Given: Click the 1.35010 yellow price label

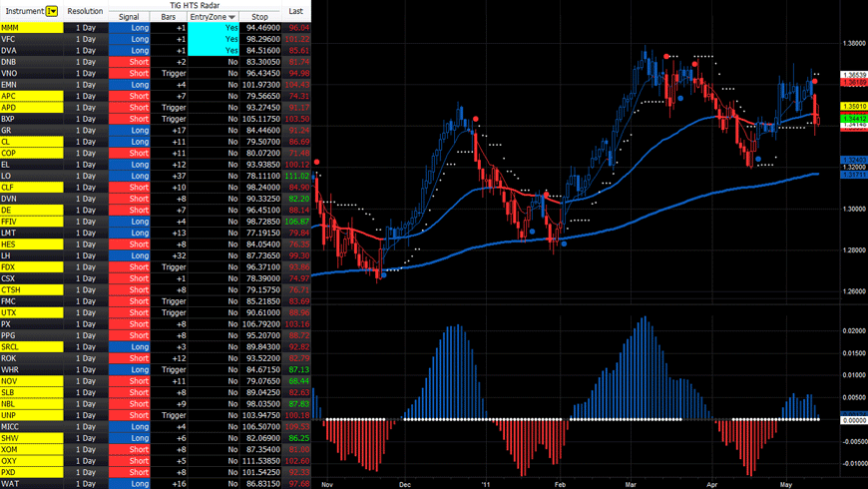Looking at the screenshot, I should pos(854,107).
